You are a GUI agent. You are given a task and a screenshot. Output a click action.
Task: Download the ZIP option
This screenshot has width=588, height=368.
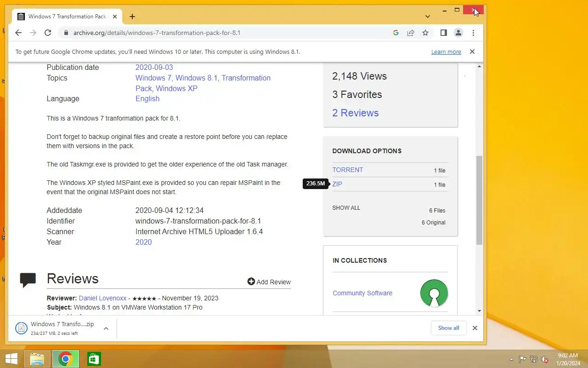(x=337, y=184)
